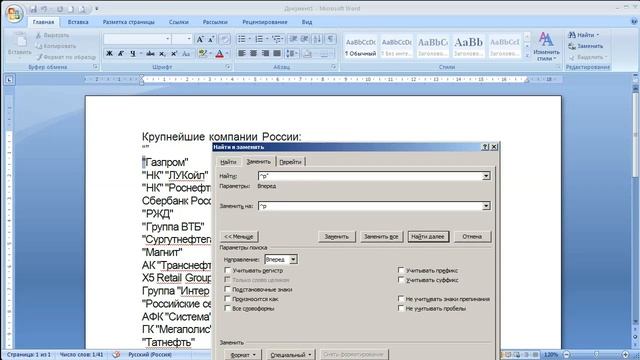Sort the selected text
The image size is (640, 360).
[317, 39]
